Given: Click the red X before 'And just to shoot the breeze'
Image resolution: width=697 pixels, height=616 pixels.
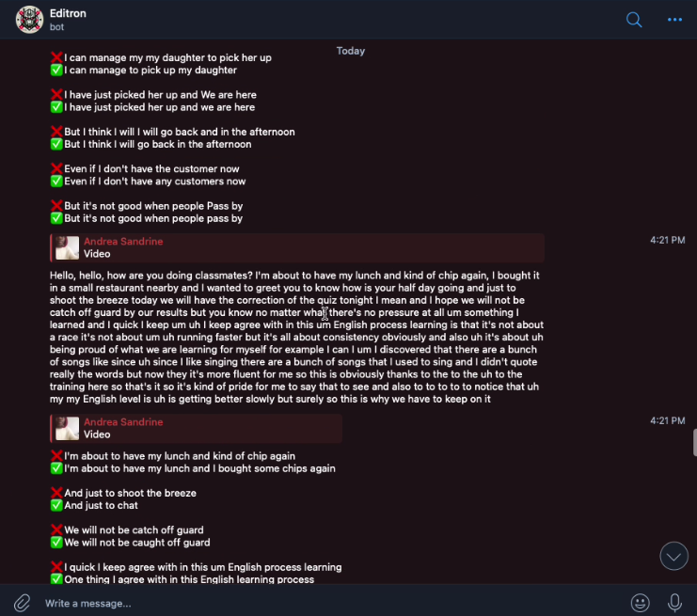Looking at the screenshot, I should (x=56, y=493).
